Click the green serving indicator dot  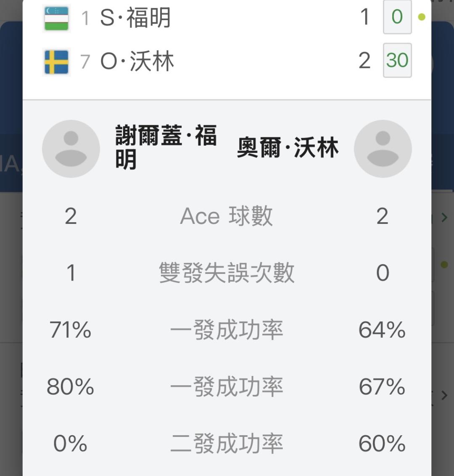422,17
